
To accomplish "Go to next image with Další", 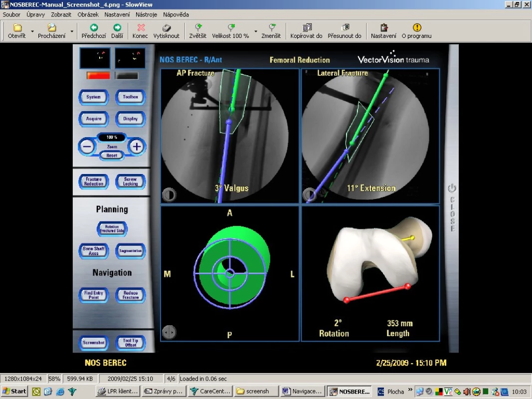I will pos(117,31).
